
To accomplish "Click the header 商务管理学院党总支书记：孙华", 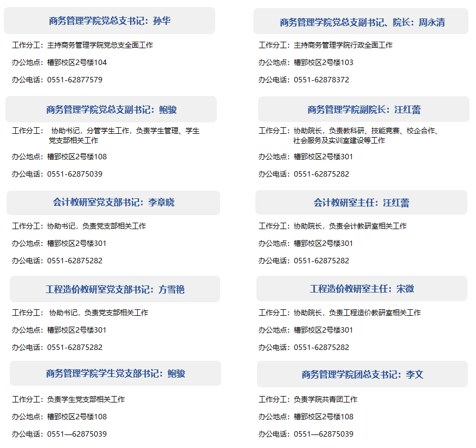I will pyautogui.click(x=110, y=21).
